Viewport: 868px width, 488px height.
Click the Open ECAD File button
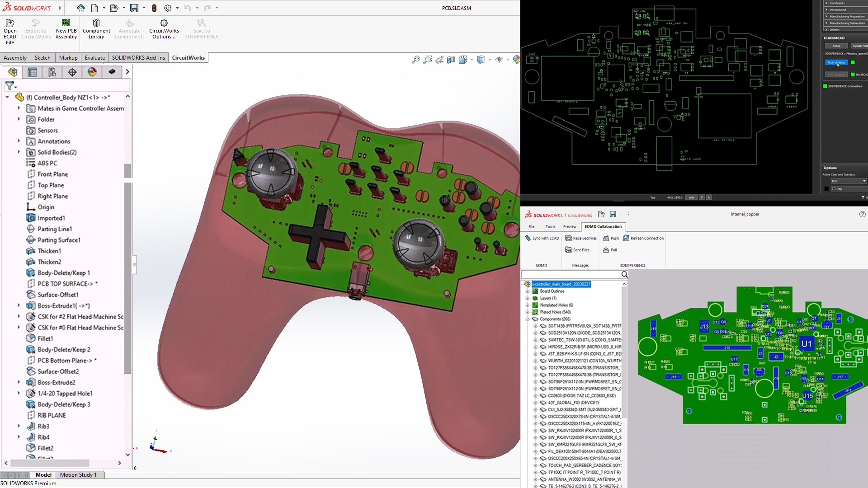pos(10,32)
